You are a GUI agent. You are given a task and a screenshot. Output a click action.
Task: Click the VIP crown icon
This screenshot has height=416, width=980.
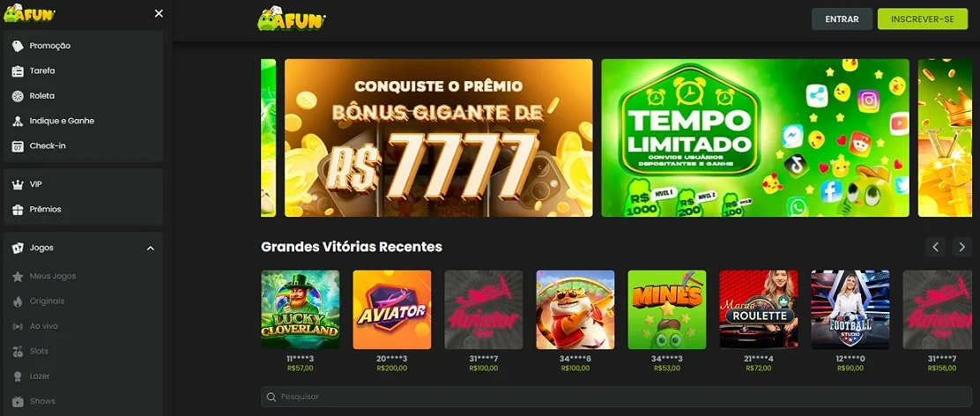pyautogui.click(x=19, y=184)
